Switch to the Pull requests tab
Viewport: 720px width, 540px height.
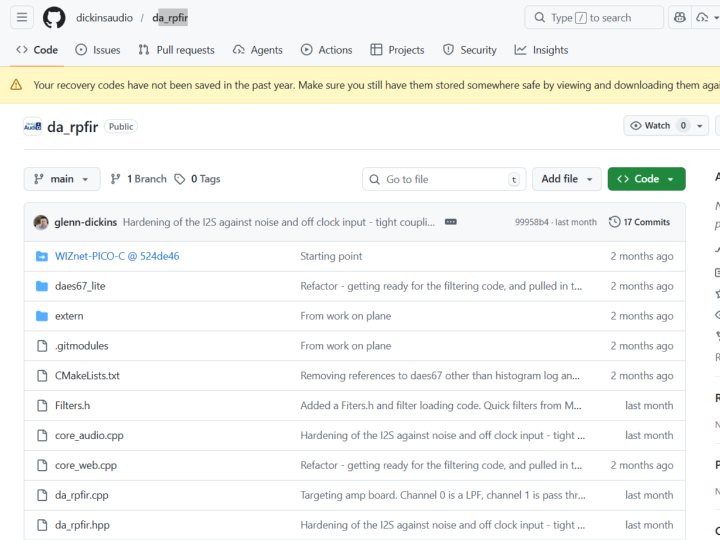pyautogui.click(x=176, y=50)
